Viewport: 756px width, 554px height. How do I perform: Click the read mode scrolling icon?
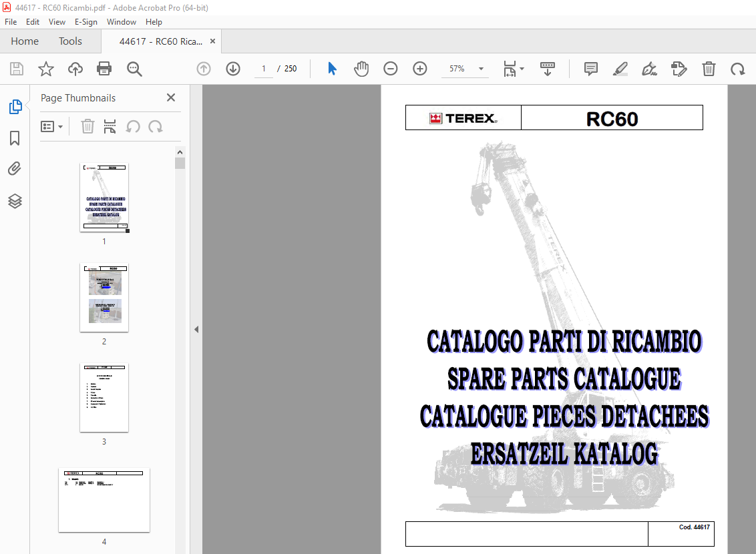click(548, 69)
